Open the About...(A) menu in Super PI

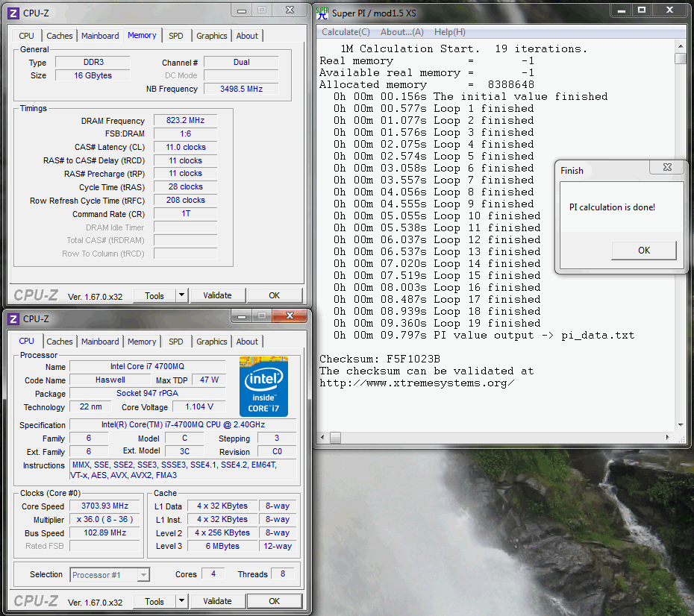pos(402,32)
